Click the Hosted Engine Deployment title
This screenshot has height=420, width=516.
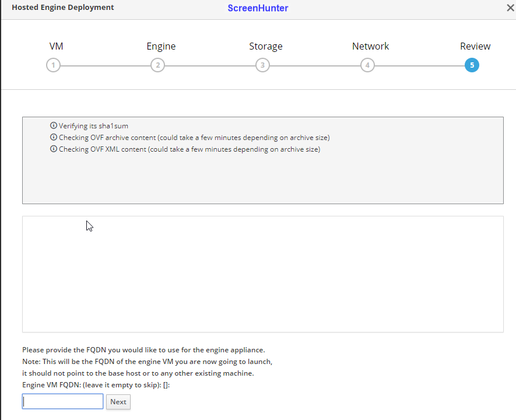click(63, 8)
